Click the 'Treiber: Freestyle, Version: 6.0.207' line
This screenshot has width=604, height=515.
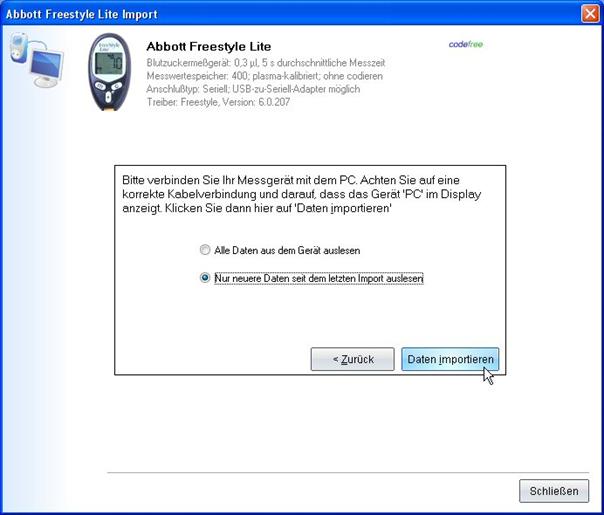point(218,102)
